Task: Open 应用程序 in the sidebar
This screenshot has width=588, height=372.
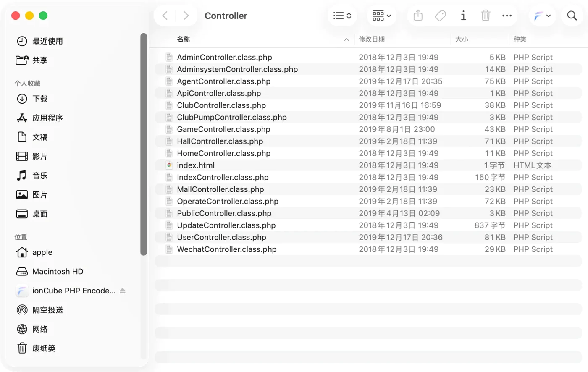Action: click(x=39, y=118)
